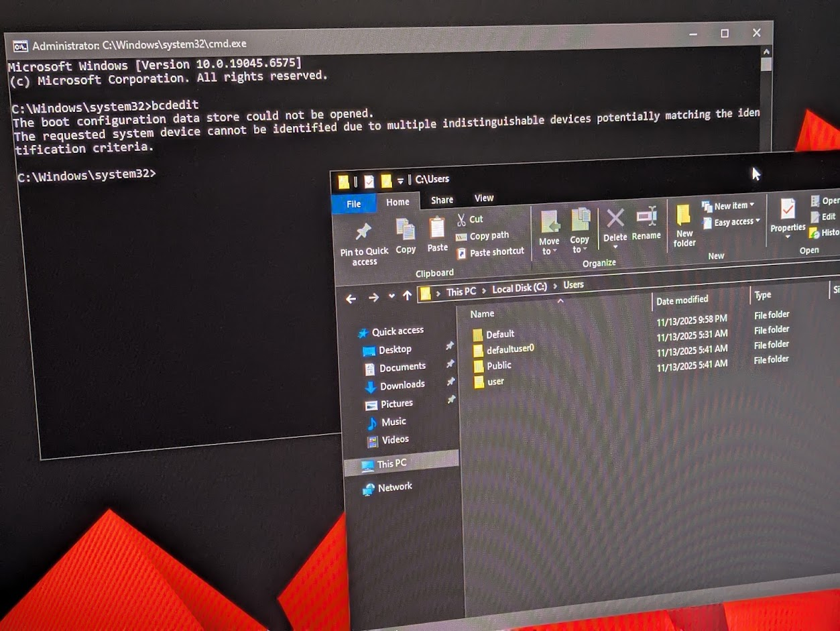
Task: Click the Quick access star icon
Action: pos(363,333)
